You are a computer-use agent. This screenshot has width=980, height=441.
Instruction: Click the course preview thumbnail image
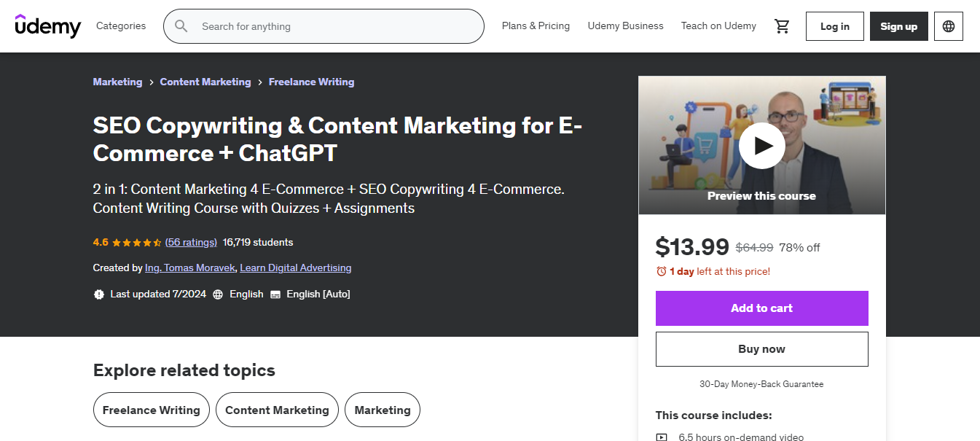point(762,146)
